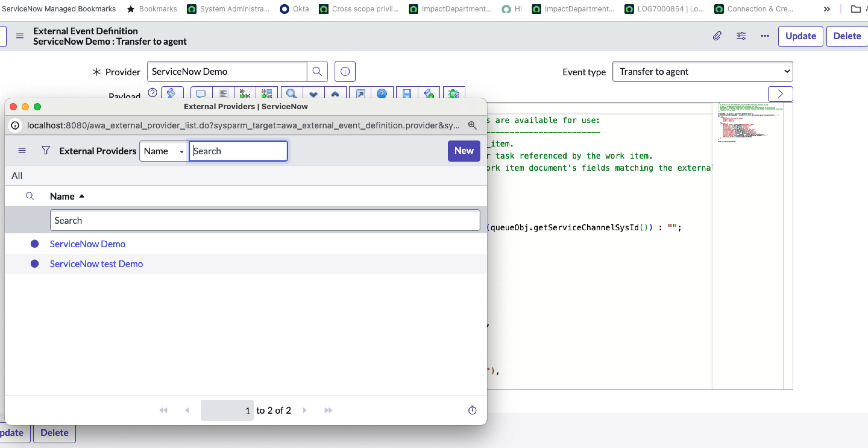Image resolution: width=868 pixels, height=448 pixels.
Task: Click the attachment paperclip icon
Action: coord(717,36)
